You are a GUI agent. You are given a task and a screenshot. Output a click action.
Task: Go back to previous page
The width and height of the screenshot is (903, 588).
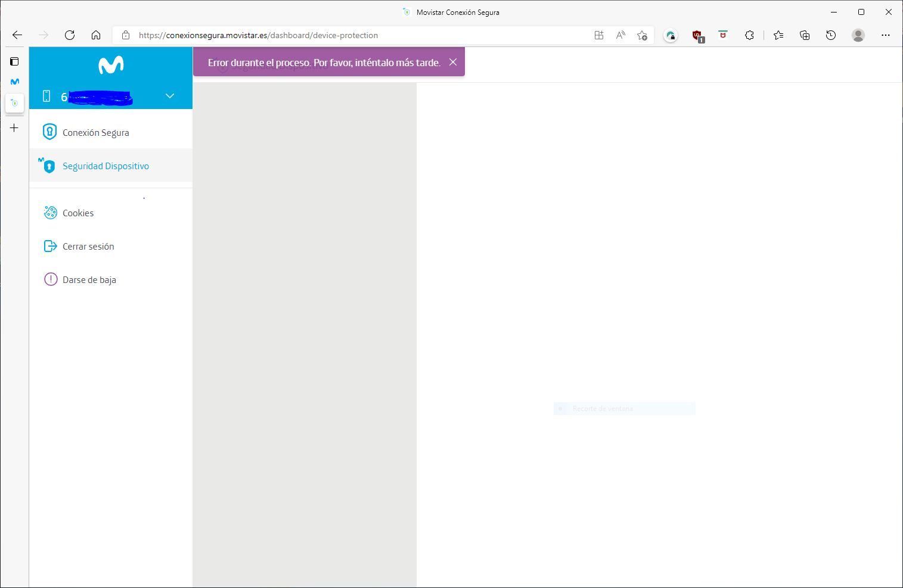[17, 35]
